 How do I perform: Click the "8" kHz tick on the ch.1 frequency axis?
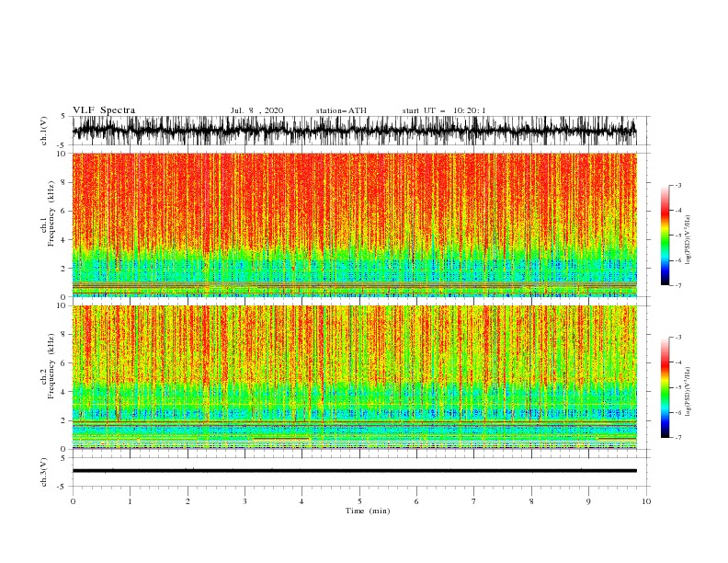coord(64,182)
